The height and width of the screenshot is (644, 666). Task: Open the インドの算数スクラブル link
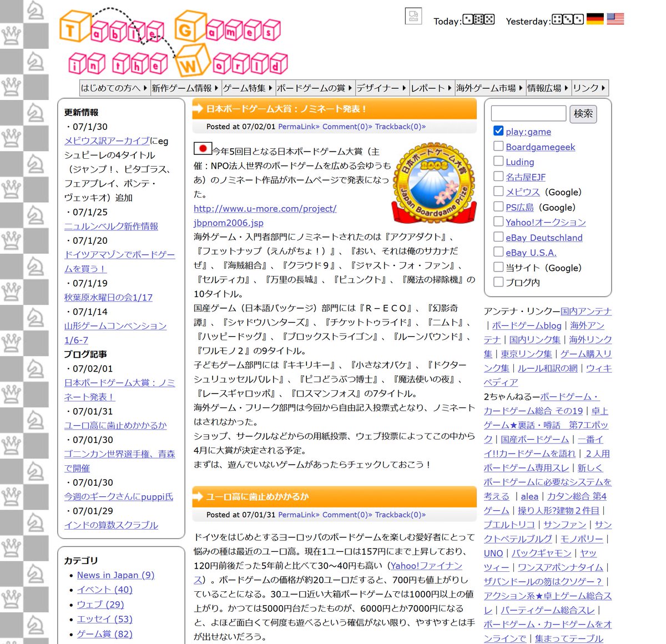[x=111, y=525]
